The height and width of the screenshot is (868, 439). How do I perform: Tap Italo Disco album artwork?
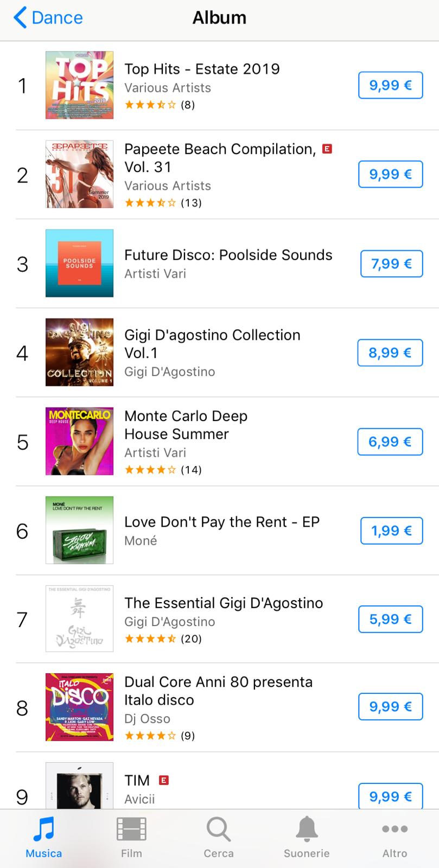coord(79,707)
